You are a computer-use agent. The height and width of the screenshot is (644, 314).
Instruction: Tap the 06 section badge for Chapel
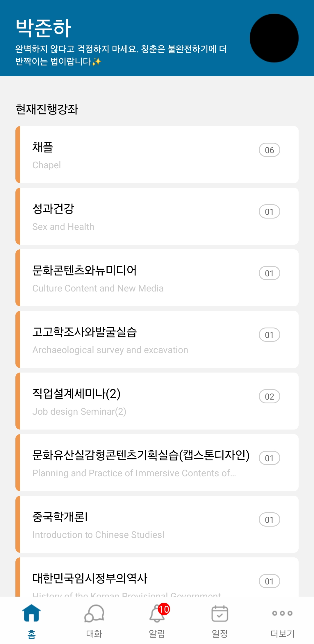click(x=269, y=150)
